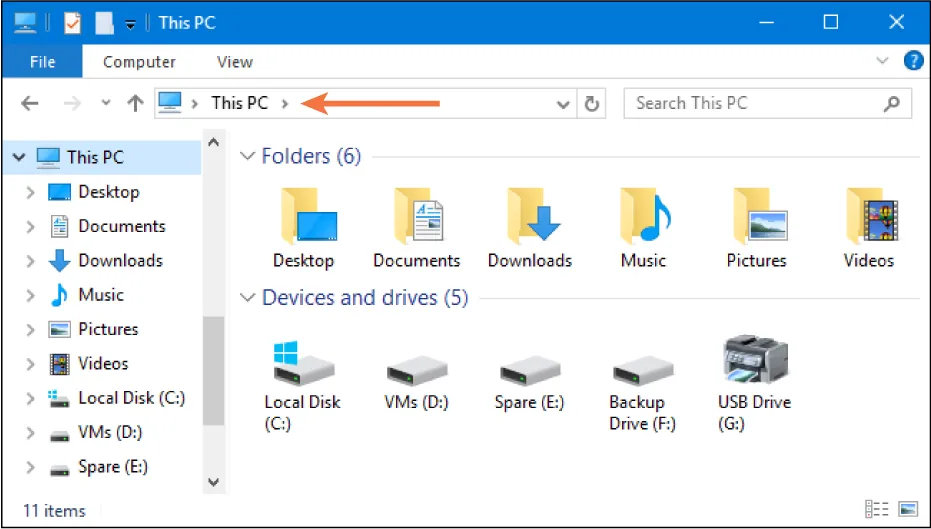Click the Up arrow navigation button

(x=136, y=103)
